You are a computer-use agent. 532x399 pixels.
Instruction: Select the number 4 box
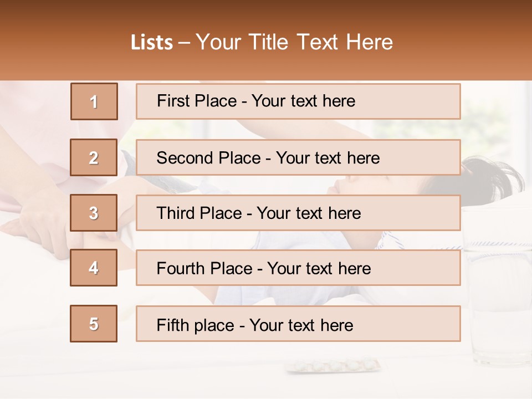tap(94, 268)
